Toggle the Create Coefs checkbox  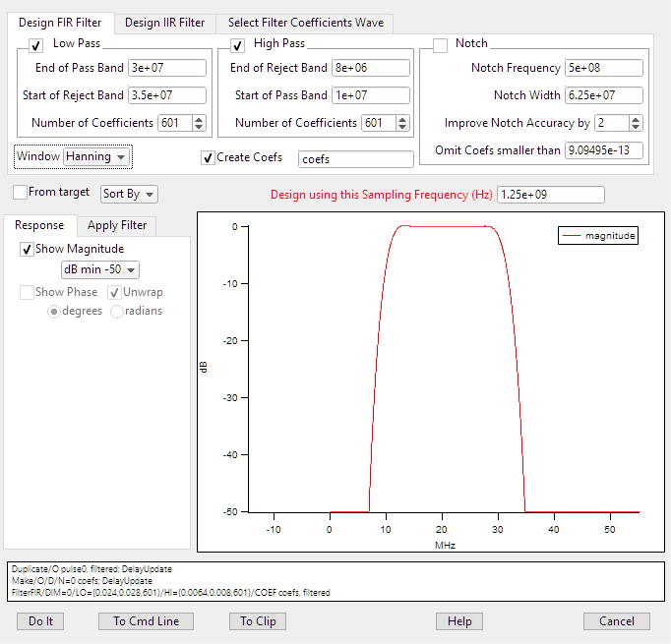click(208, 157)
